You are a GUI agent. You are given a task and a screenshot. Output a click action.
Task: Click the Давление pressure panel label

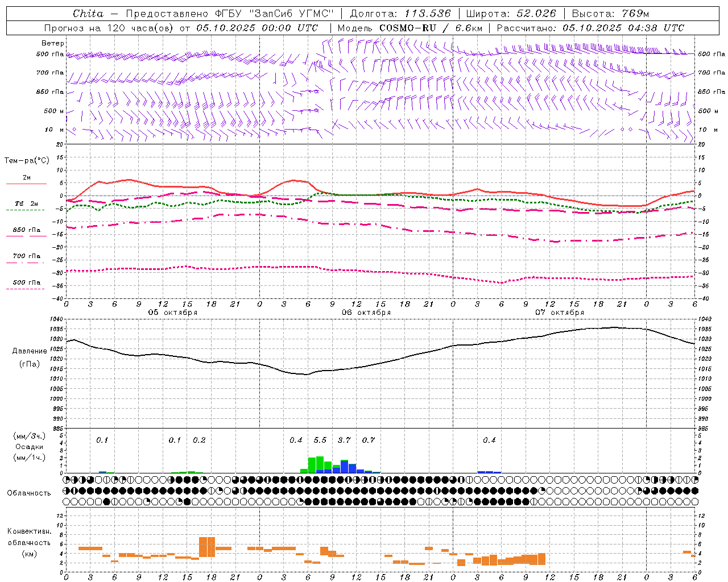(x=28, y=351)
